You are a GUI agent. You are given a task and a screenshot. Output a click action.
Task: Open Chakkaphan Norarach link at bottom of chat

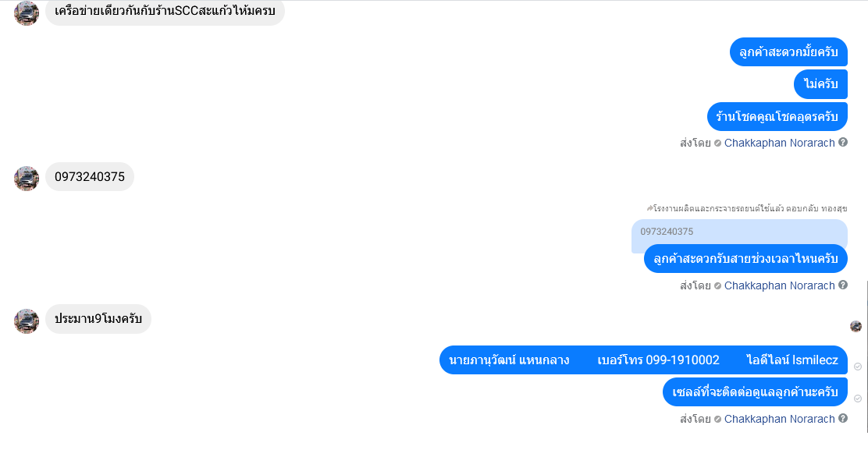pyautogui.click(x=780, y=419)
